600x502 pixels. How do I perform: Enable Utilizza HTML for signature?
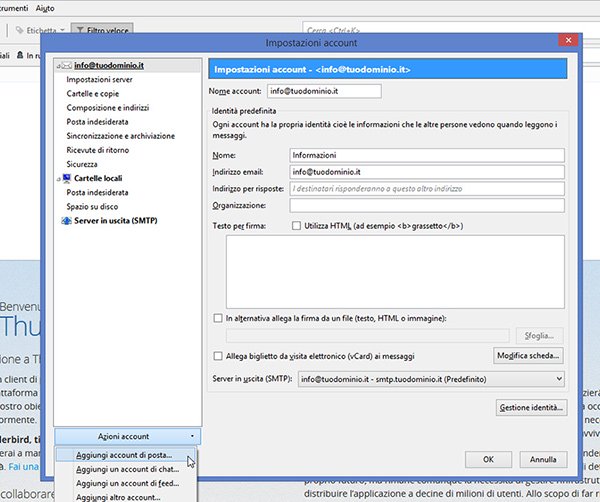click(296, 226)
